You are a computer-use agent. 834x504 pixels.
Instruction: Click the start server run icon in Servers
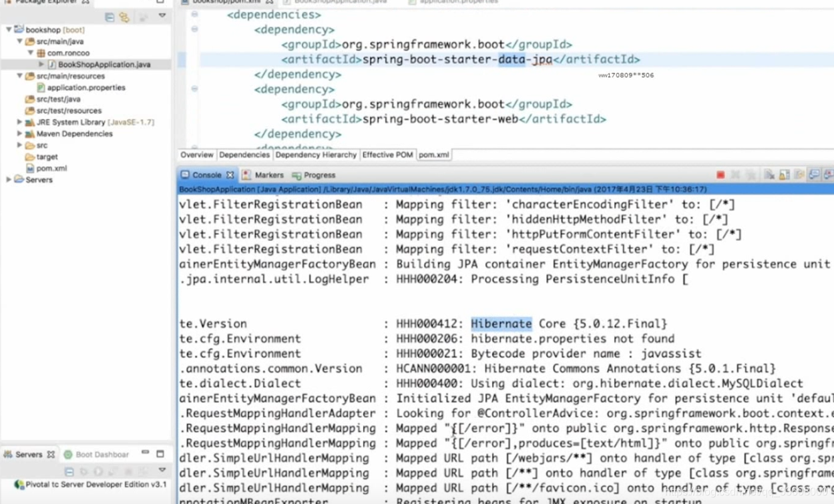click(x=98, y=471)
